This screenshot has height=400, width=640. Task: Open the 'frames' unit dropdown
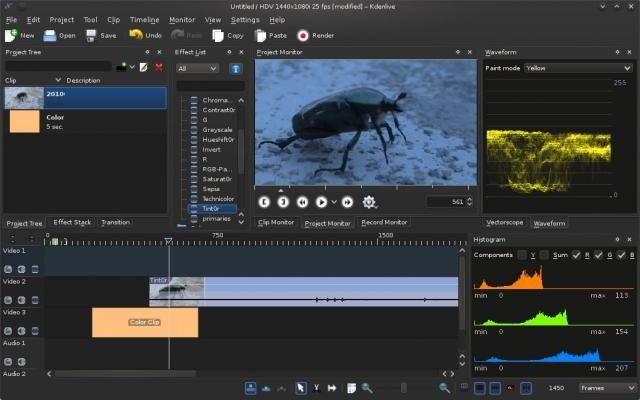[x=607, y=388]
